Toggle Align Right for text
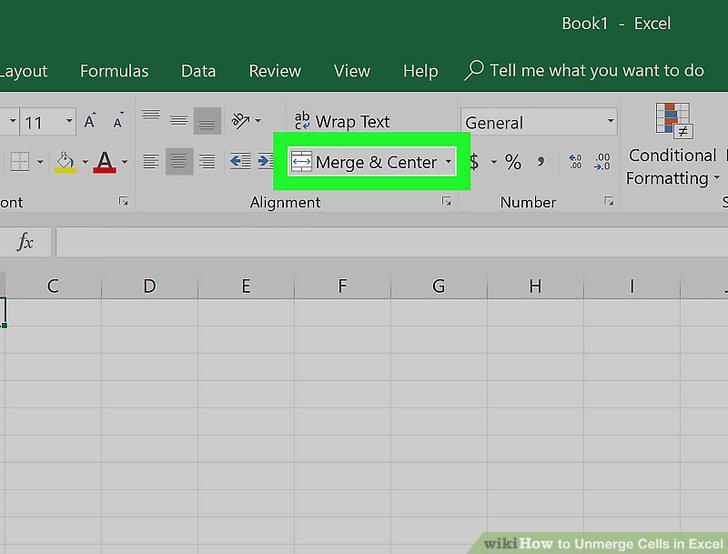 click(x=207, y=162)
